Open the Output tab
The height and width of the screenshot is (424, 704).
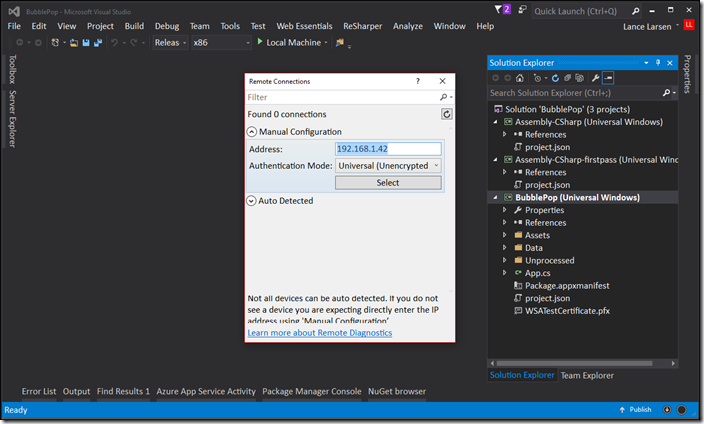pos(76,391)
